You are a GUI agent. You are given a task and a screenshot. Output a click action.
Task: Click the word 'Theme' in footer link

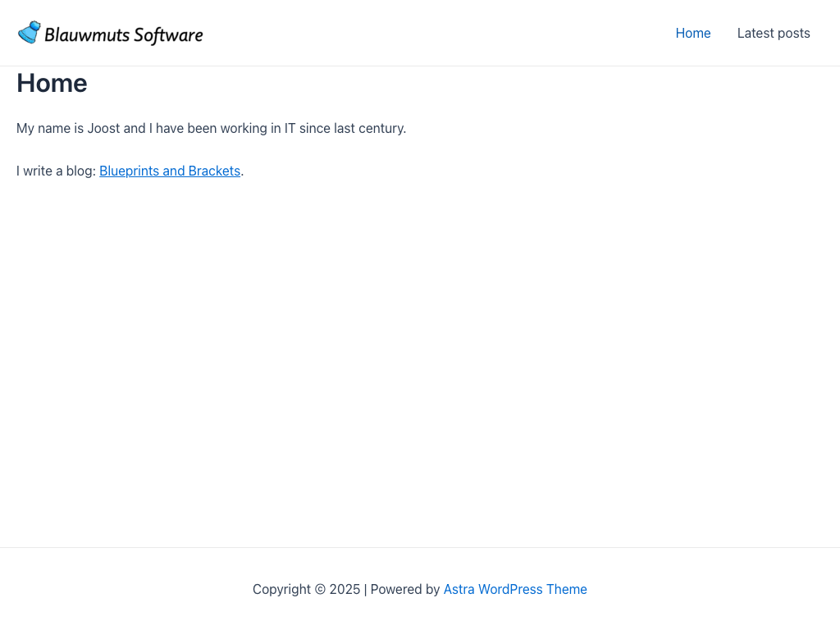pyautogui.click(x=567, y=589)
